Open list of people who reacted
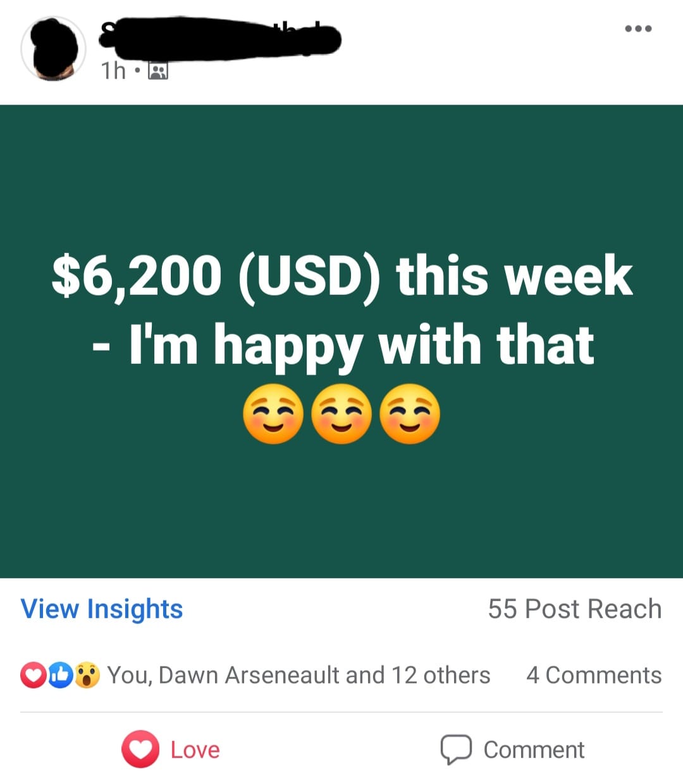 [298, 675]
